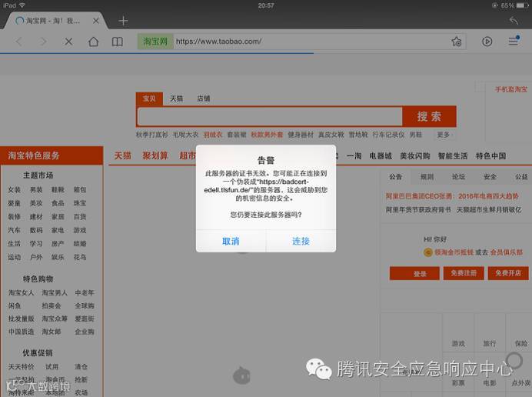
Task: Tap the 登录 button
Action: click(414, 273)
